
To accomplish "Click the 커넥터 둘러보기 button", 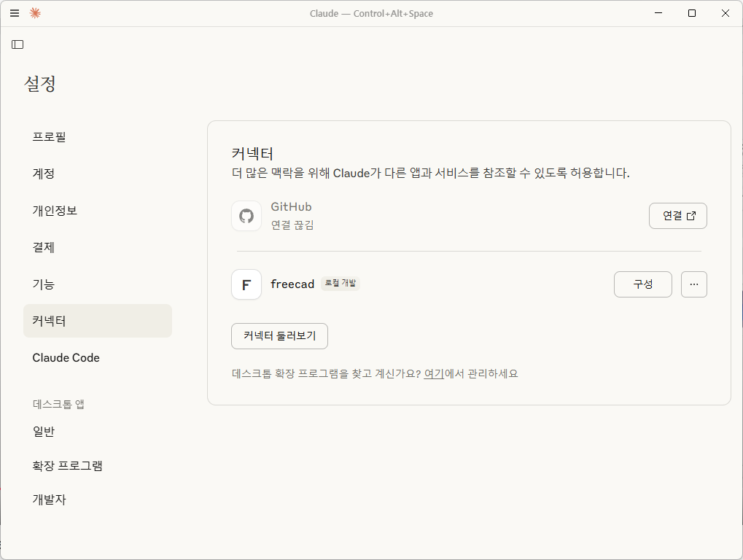I will pos(279,336).
